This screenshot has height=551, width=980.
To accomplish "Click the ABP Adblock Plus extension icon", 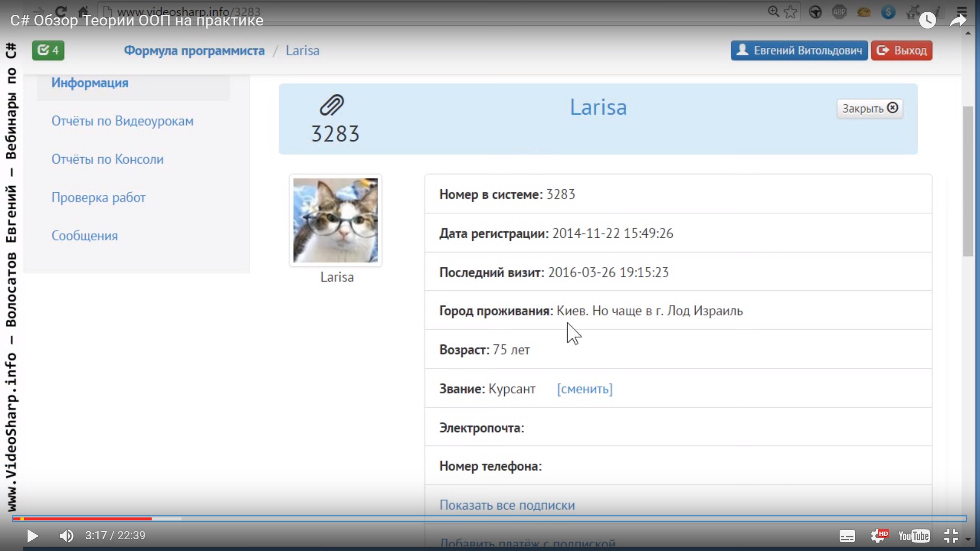I will coord(840,12).
